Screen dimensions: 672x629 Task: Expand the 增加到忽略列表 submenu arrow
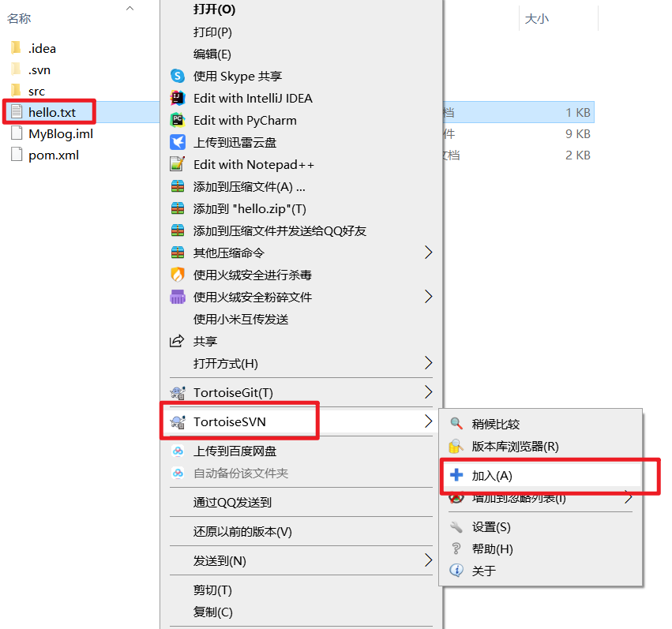[x=629, y=497]
